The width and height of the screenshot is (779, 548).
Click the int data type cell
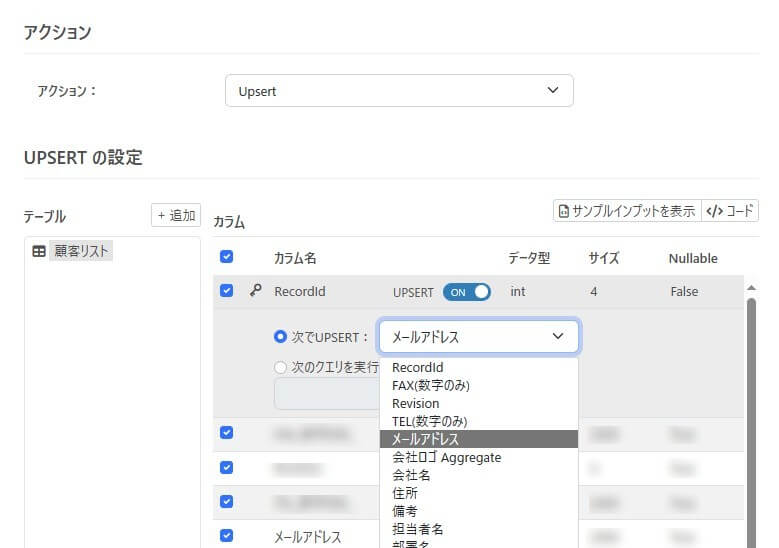pyautogui.click(x=518, y=292)
